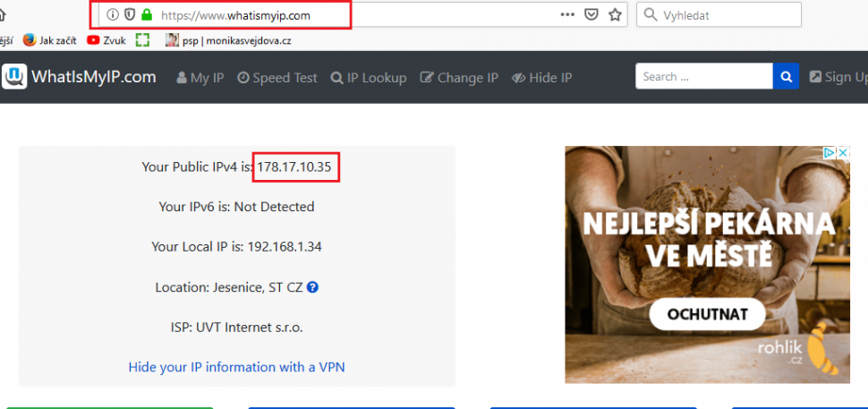Screen dimensions: 868x409
Task: Click the blue search magnifier button
Action: click(x=786, y=76)
